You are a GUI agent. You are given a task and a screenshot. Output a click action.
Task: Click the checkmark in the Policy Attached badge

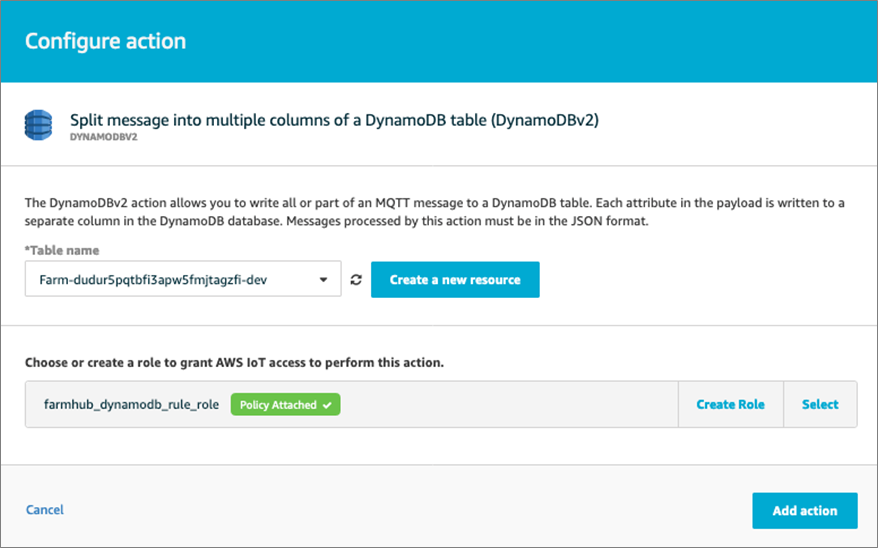[327, 405]
